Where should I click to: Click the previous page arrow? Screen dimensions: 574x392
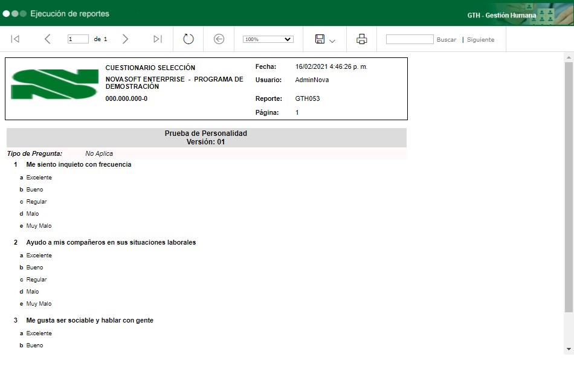point(47,39)
